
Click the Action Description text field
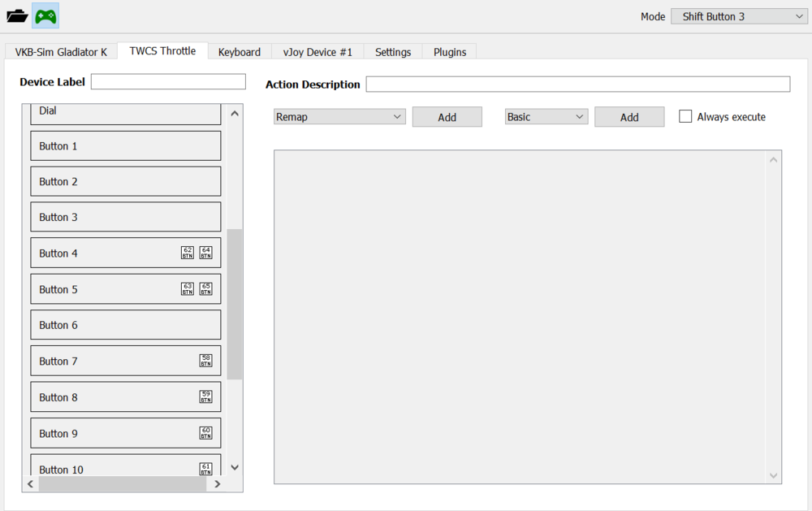click(x=578, y=84)
